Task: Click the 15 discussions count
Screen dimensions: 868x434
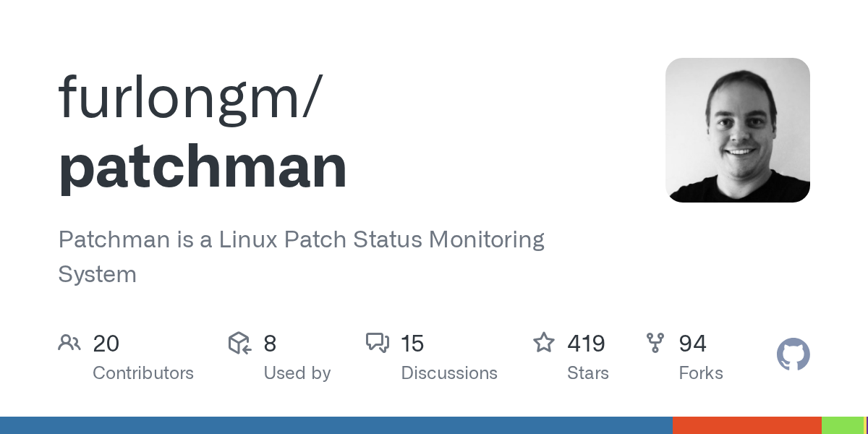Action: (x=412, y=344)
